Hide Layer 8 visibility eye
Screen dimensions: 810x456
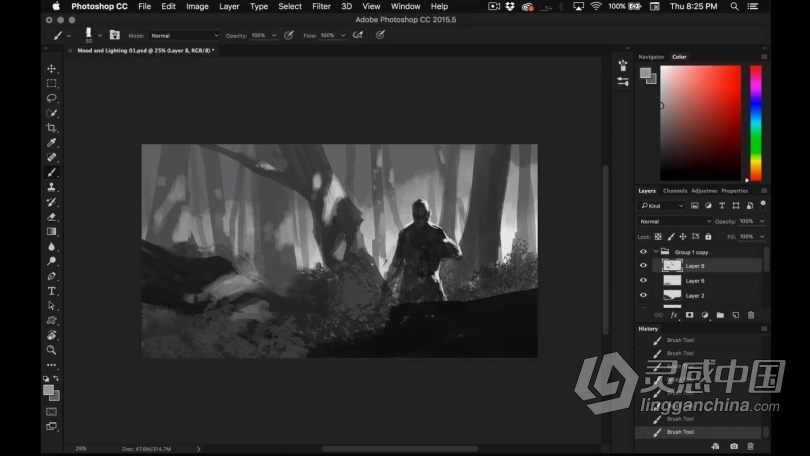pos(643,265)
